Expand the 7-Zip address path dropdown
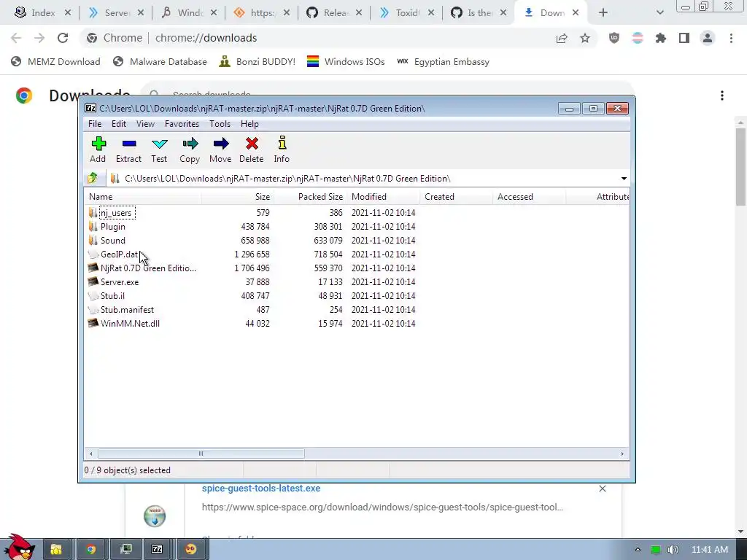This screenshot has height=560, width=747. 624,179
